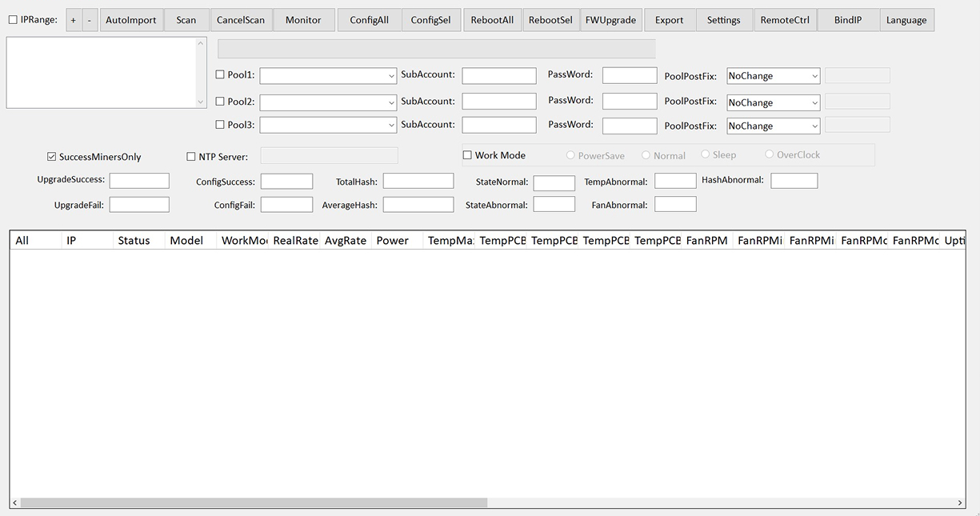
Task: Tick the Pool1 checkbox
Action: click(x=220, y=75)
